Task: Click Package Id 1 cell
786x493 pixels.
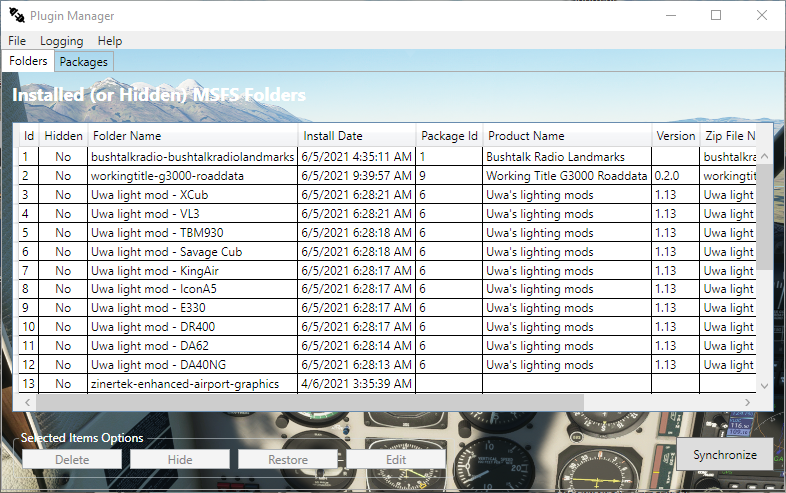Action: click(449, 157)
